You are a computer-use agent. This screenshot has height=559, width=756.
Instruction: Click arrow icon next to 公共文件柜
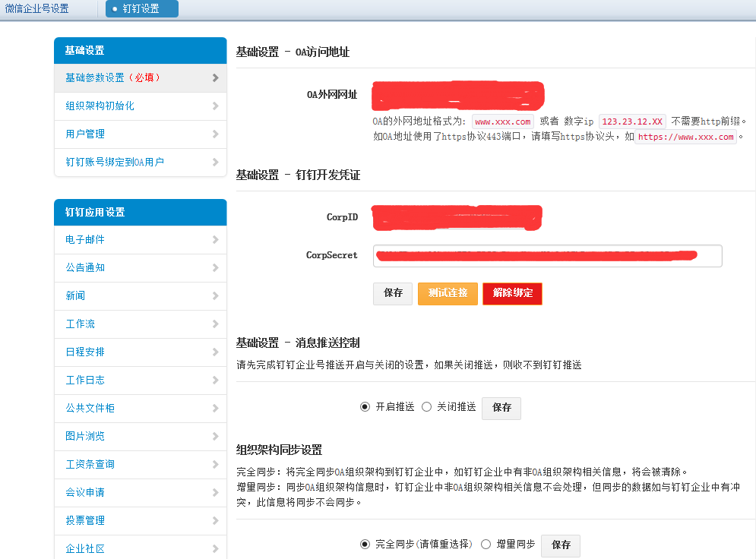click(216, 408)
